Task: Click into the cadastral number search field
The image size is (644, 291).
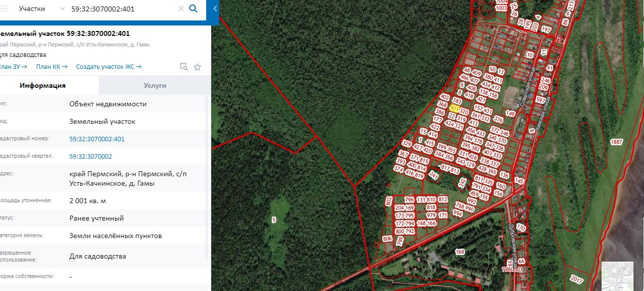Action: click(122, 8)
